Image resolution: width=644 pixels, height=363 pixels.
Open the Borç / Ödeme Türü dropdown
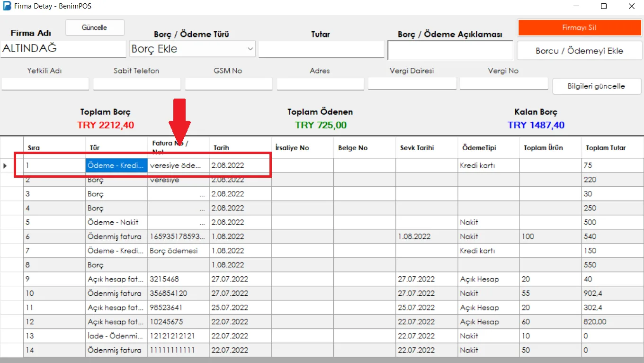coord(192,49)
